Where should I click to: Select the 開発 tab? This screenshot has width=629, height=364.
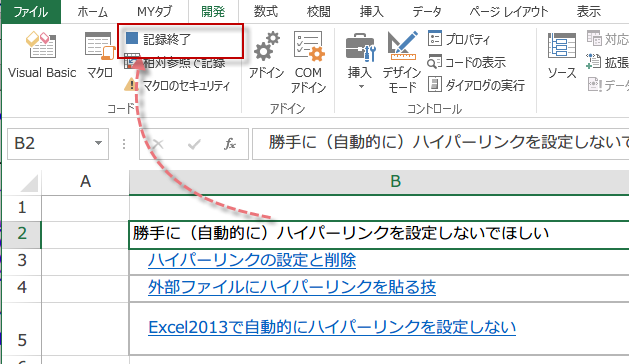(x=213, y=12)
